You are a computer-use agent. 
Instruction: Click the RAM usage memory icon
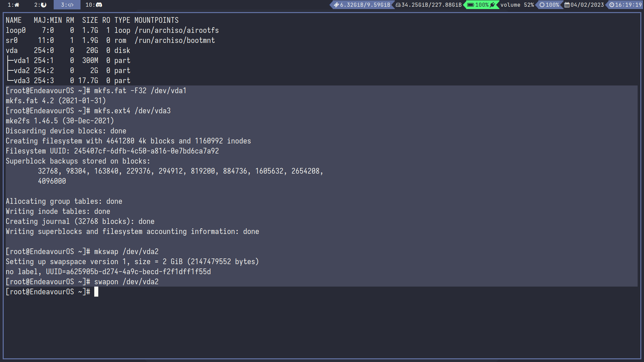(x=336, y=5)
